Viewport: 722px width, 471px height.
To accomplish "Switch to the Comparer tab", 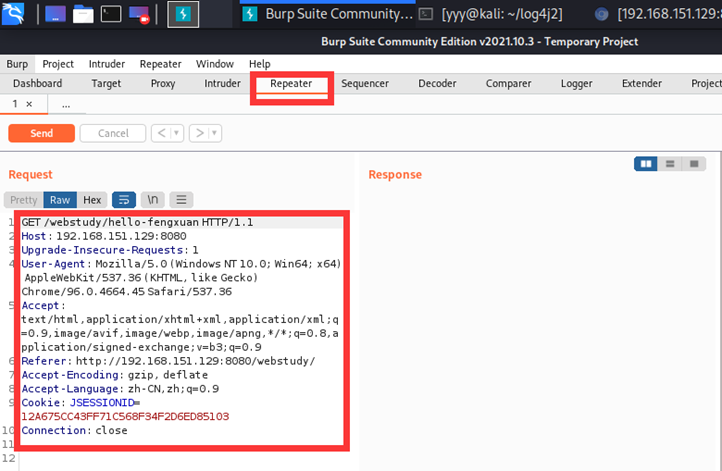I will (508, 83).
